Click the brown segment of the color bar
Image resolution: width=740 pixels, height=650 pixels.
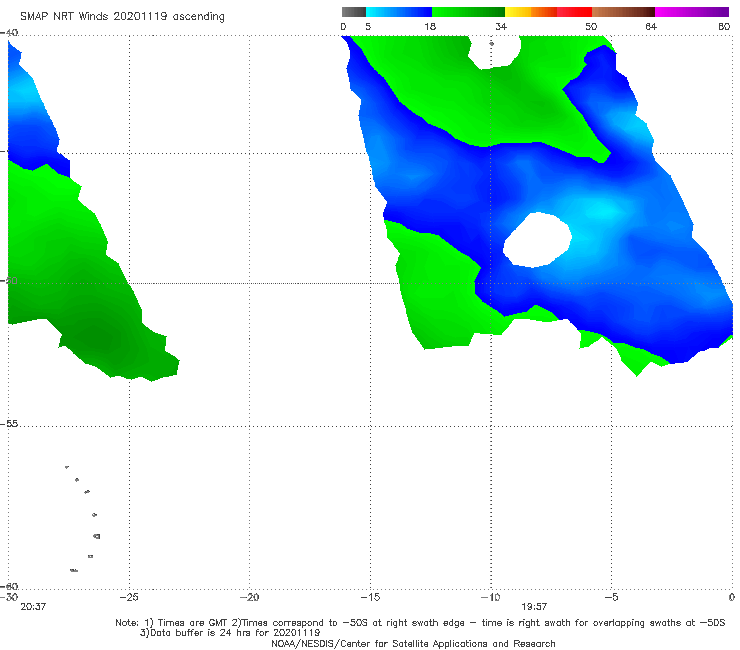623,12
